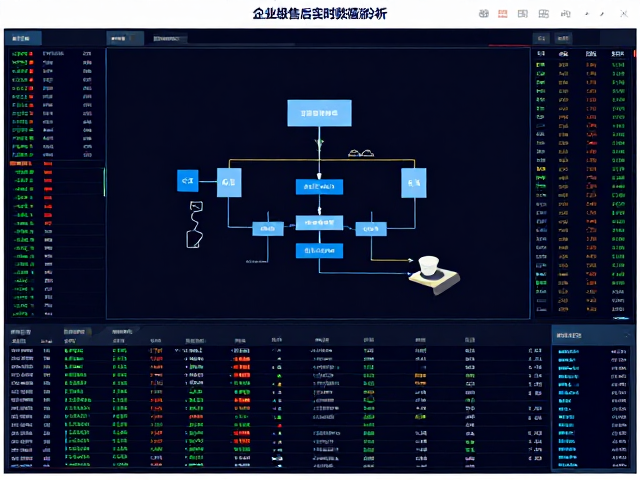Select the uppermost of the three stacked center nodes
640x480 pixels.
coord(319,187)
